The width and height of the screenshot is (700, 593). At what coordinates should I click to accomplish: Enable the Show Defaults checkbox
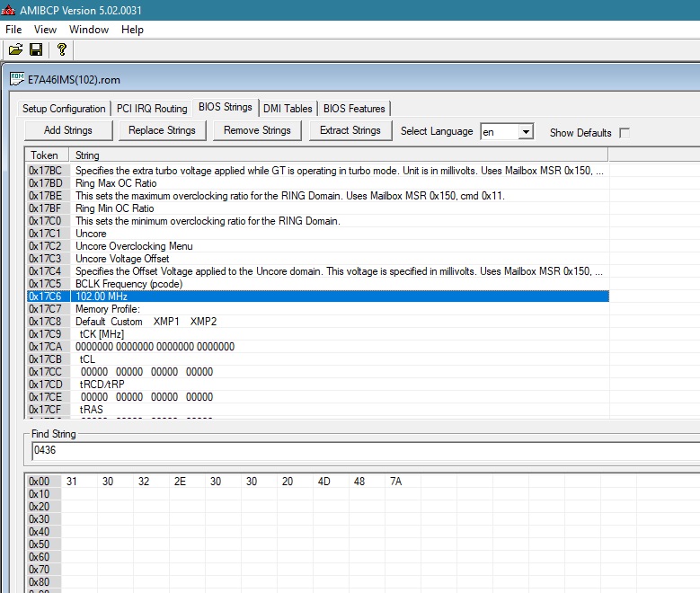coord(625,133)
